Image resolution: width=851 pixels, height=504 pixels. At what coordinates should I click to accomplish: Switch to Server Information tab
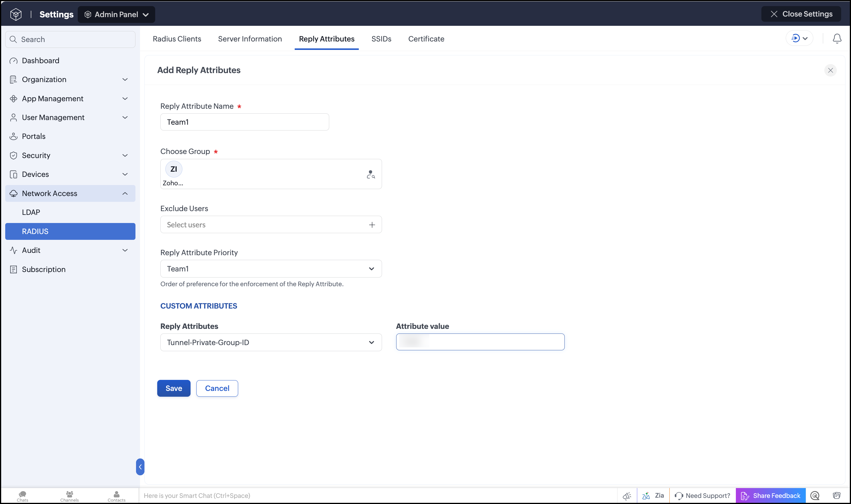[250, 39]
